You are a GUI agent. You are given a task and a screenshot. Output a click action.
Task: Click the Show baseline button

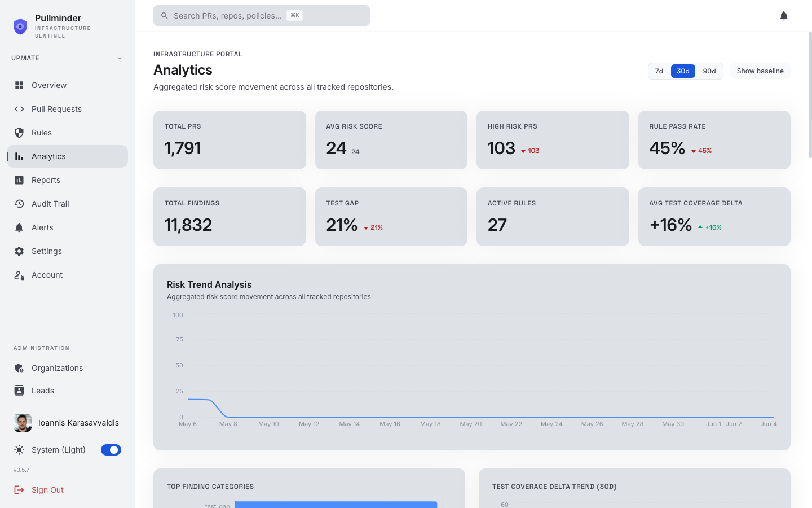tap(760, 71)
